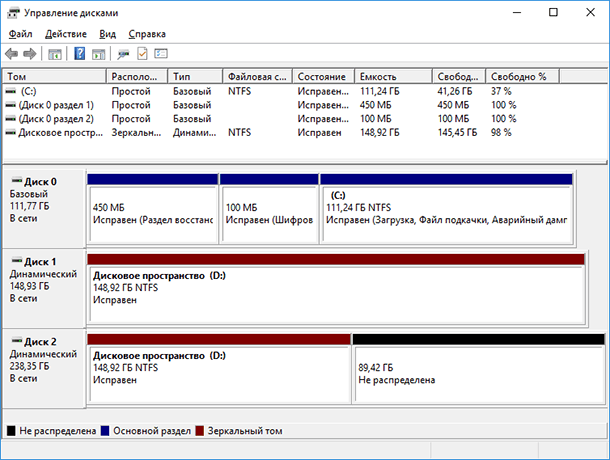Viewport: 610px width, 460px height.
Task: Select the 89,42 ГБ Не распределена region
Action: tap(479, 369)
